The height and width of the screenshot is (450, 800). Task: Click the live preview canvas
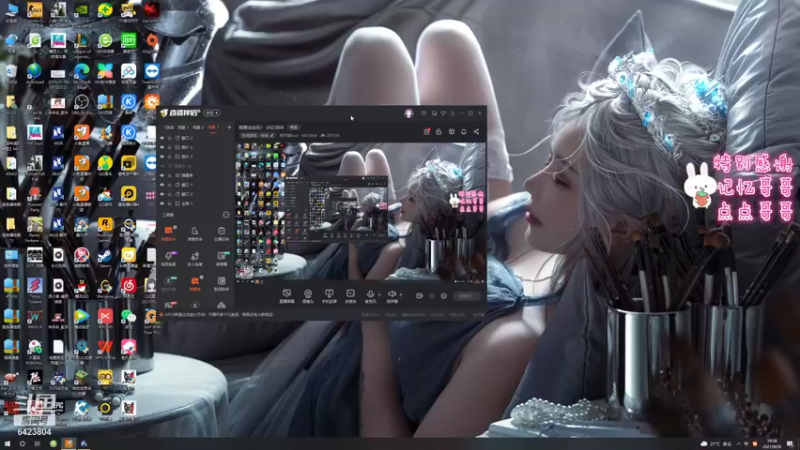[360, 212]
